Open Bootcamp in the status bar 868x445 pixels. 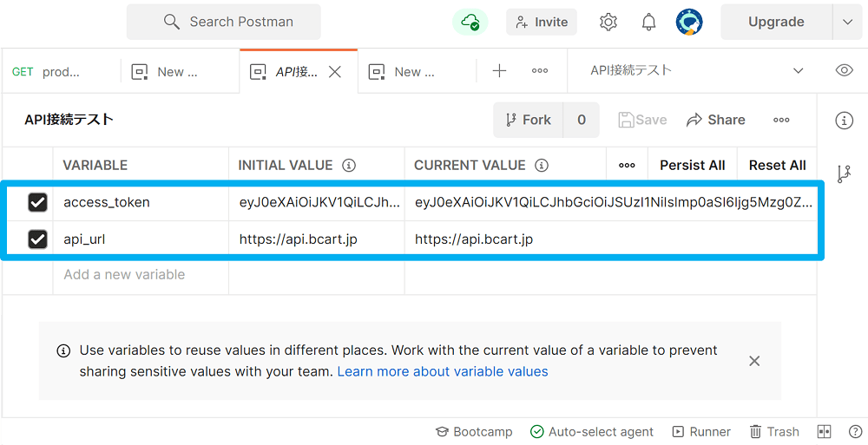click(474, 432)
